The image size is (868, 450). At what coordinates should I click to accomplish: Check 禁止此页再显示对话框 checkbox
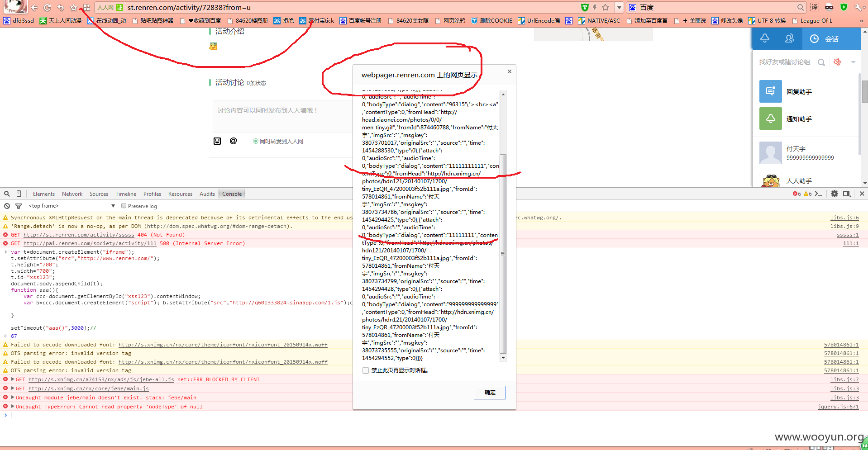(x=366, y=370)
